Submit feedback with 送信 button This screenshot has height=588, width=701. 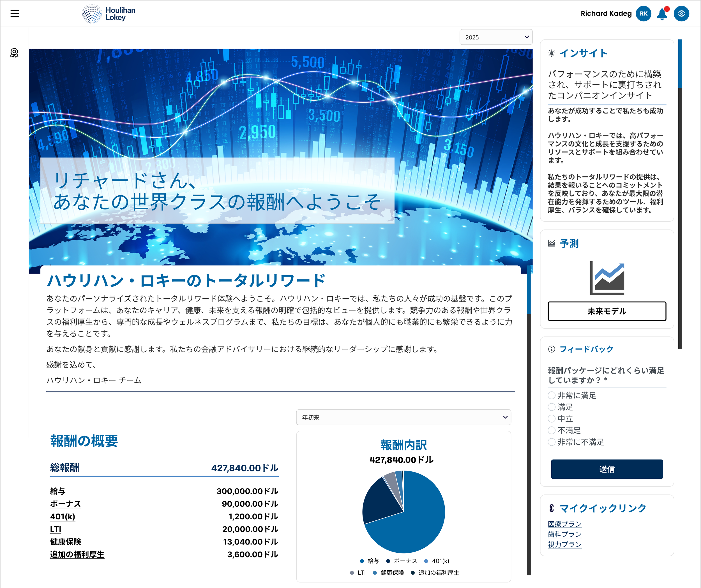coord(607,469)
